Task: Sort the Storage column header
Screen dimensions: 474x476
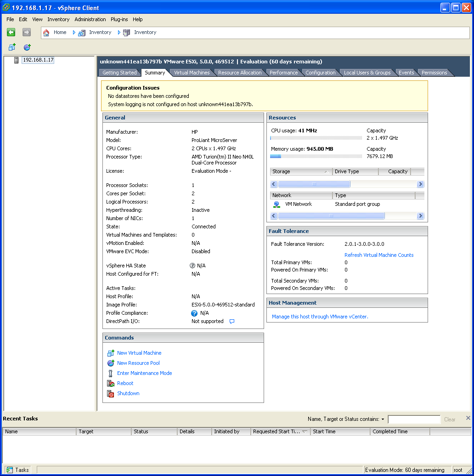Action: point(301,171)
